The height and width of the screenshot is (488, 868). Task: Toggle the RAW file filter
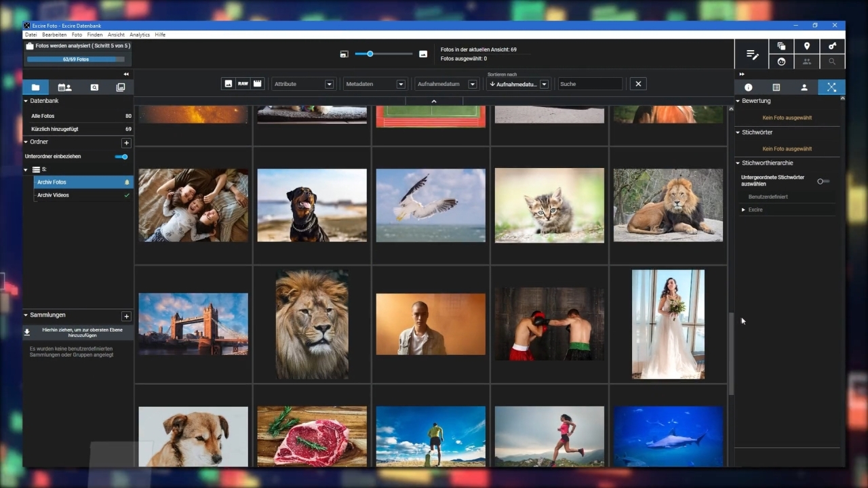click(243, 84)
